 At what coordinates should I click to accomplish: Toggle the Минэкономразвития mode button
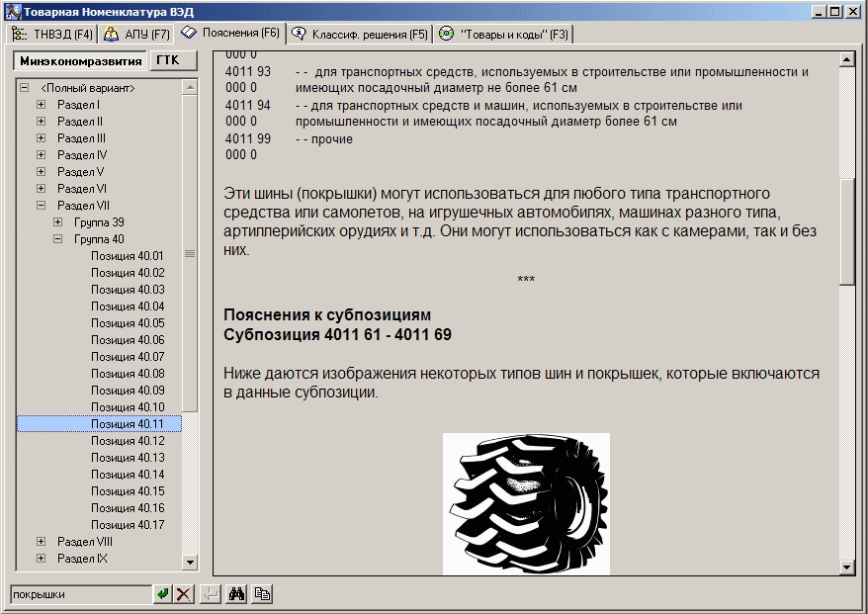click(80, 61)
